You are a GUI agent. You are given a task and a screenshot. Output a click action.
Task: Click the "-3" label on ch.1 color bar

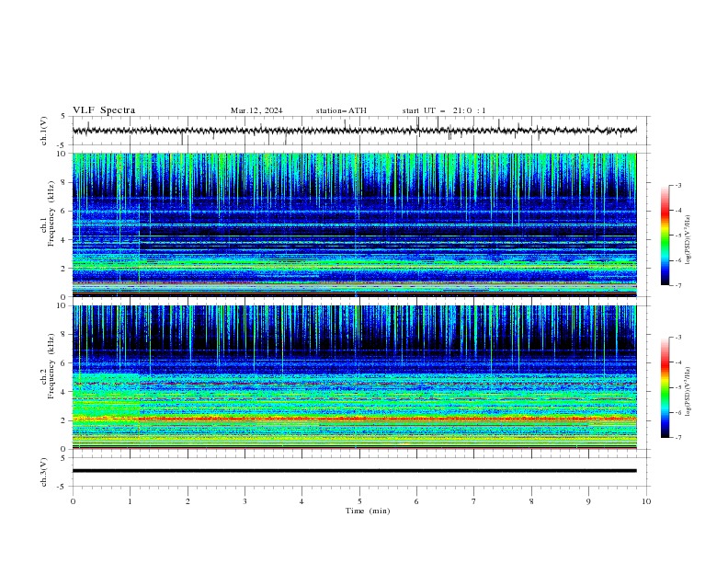pos(677,185)
